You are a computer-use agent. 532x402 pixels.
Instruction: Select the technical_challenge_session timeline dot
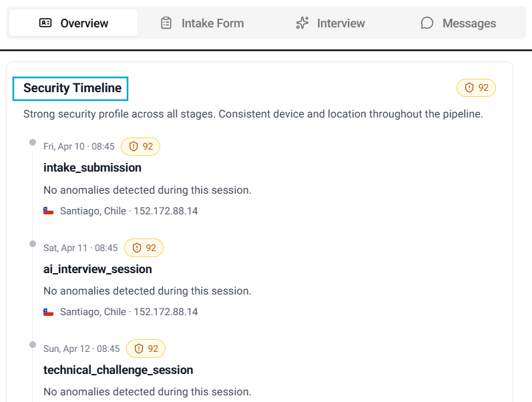click(33, 345)
